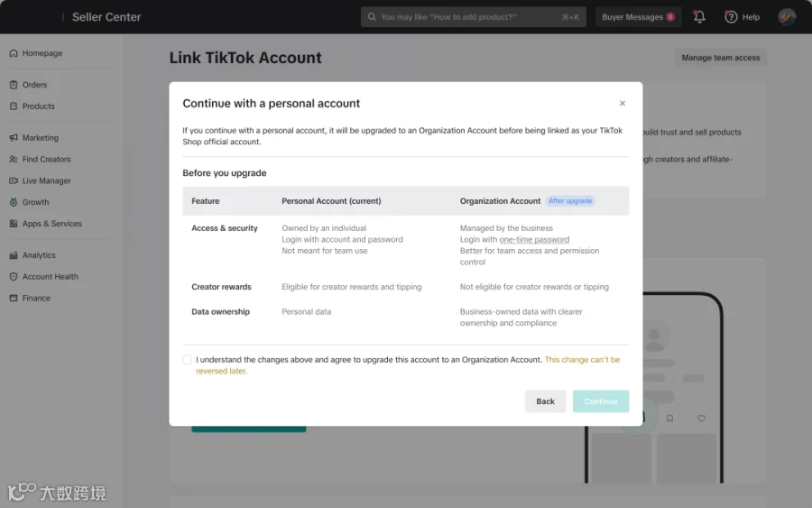Click "Eligible for creator rewards and tipping" cell
The image size is (812, 508).
352,286
